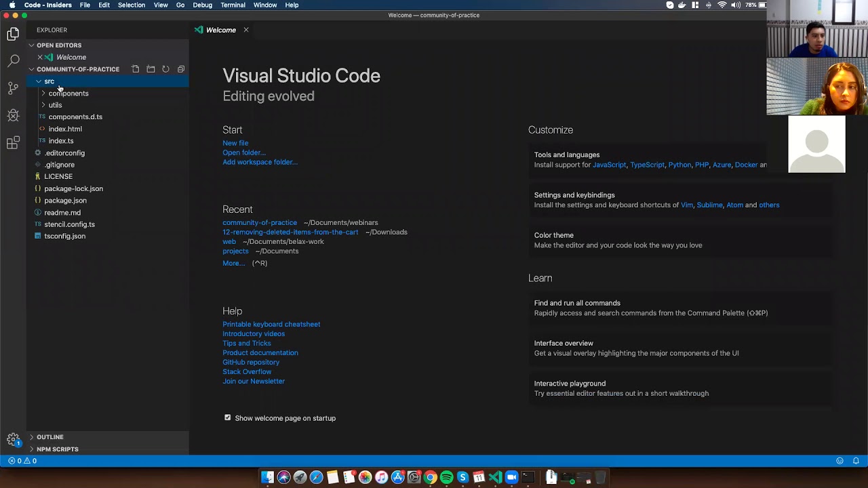Collapse all folders in explorer
The width and height of the screenshot is (868, 488).
click(x=181, y=69)
